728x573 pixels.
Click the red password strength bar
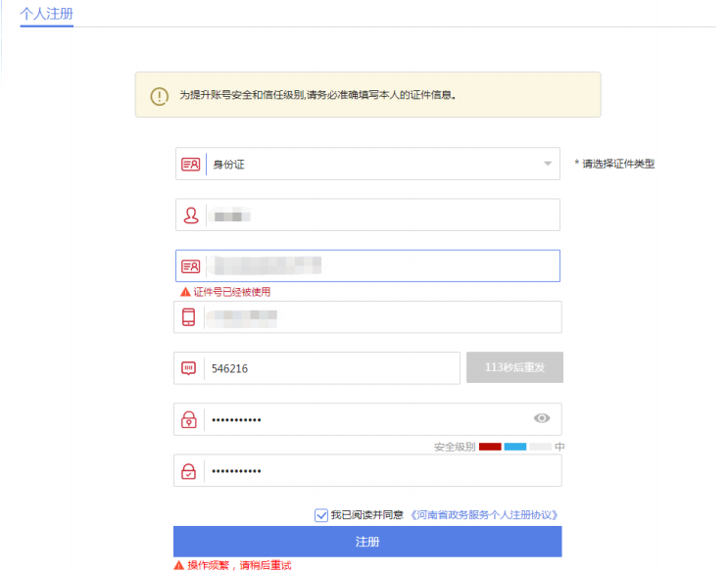pyautogui.click(x=490, y=447)
